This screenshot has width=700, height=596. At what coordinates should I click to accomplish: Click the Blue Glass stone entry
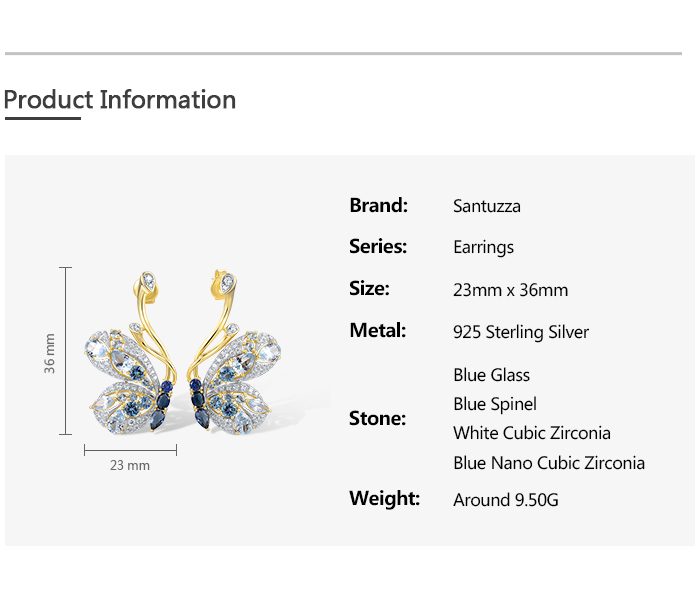(492, 376)
